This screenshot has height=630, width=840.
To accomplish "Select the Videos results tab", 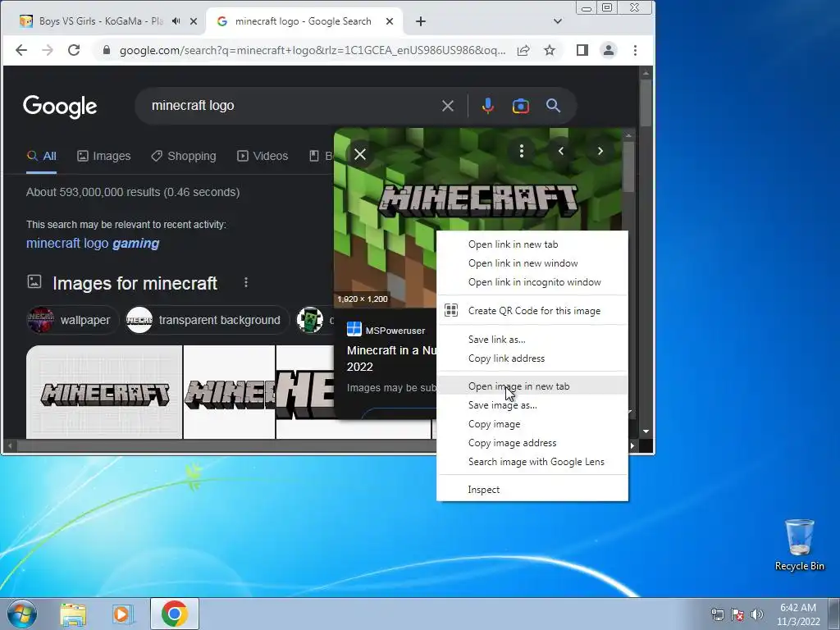I will [x=262, y=156].
